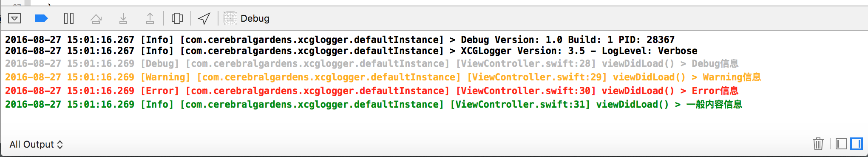The width and height of the screenshot is (868, 157).
Task: Click the Simulate Location arrow icon
Action: coord(204,18)
